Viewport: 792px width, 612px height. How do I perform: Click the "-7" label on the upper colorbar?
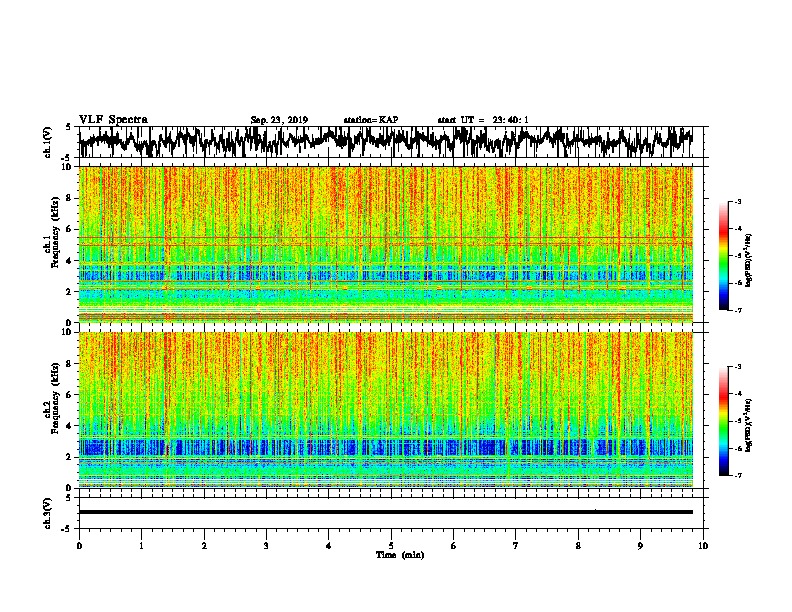738,310
